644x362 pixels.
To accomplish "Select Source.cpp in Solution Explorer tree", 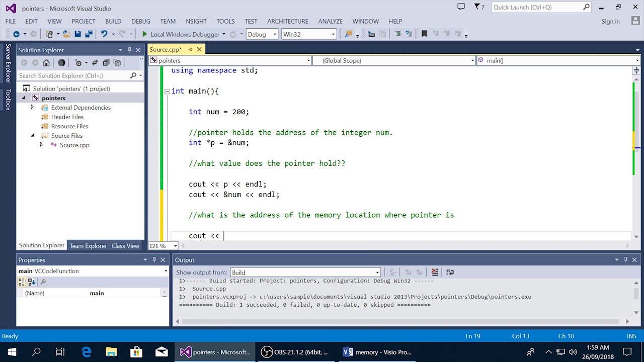I will tap(74, 145).
